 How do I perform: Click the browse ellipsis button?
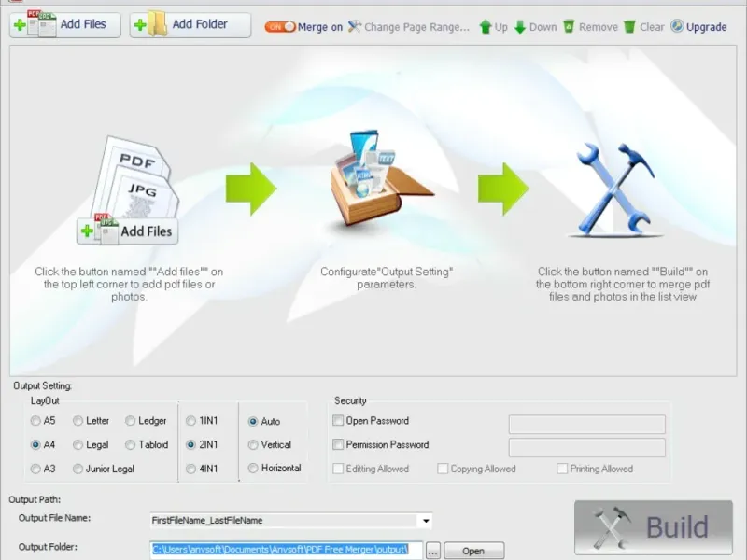(x=432, y=551)
